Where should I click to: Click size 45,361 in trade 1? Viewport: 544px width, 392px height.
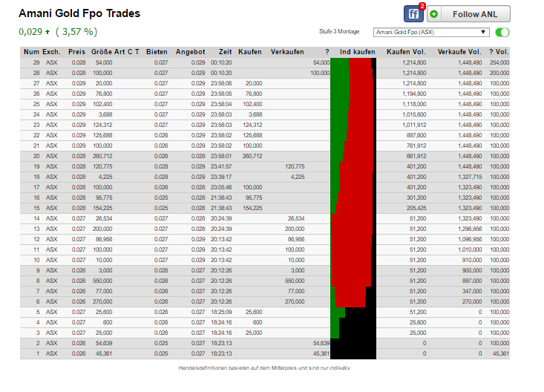click(x=104, y=354)
